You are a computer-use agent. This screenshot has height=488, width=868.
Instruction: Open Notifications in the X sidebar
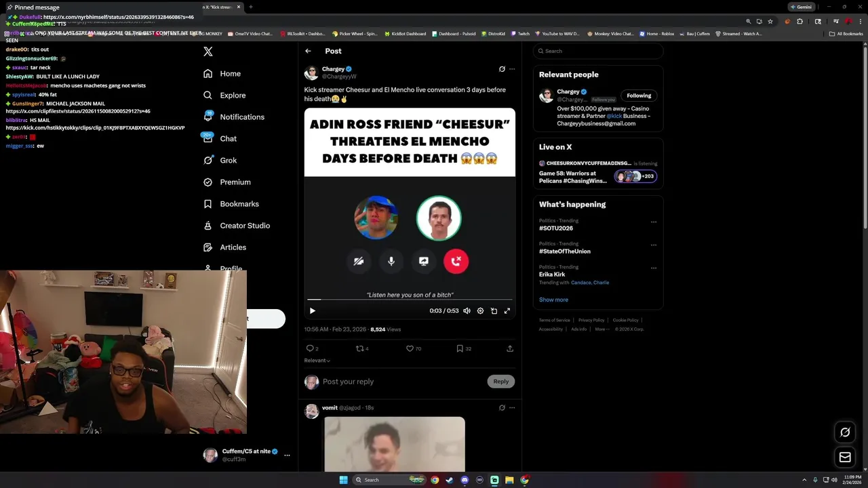[x=234, y=117]
